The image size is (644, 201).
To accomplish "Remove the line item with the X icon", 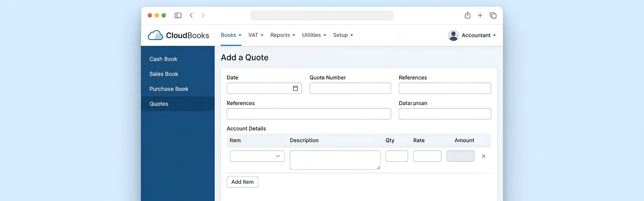I will click(x=483, y=156).
